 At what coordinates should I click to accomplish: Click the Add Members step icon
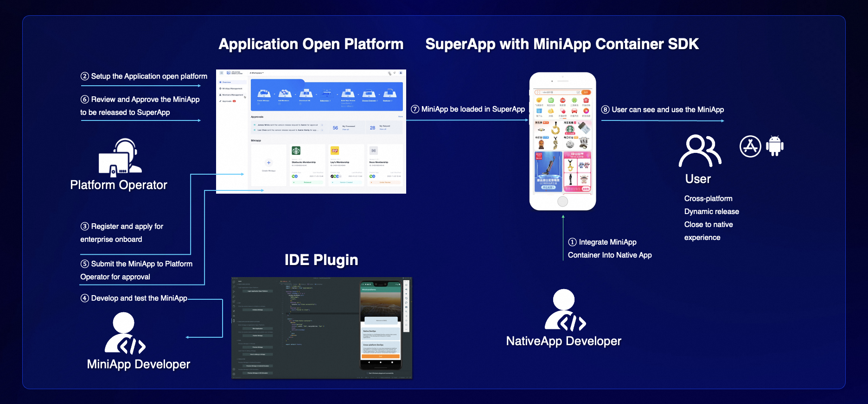point(285,93)
